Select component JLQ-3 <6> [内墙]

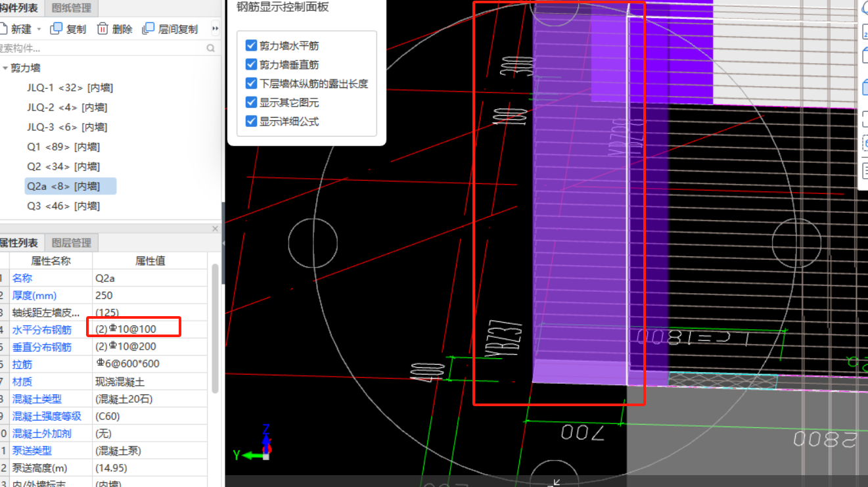[67, 127]
